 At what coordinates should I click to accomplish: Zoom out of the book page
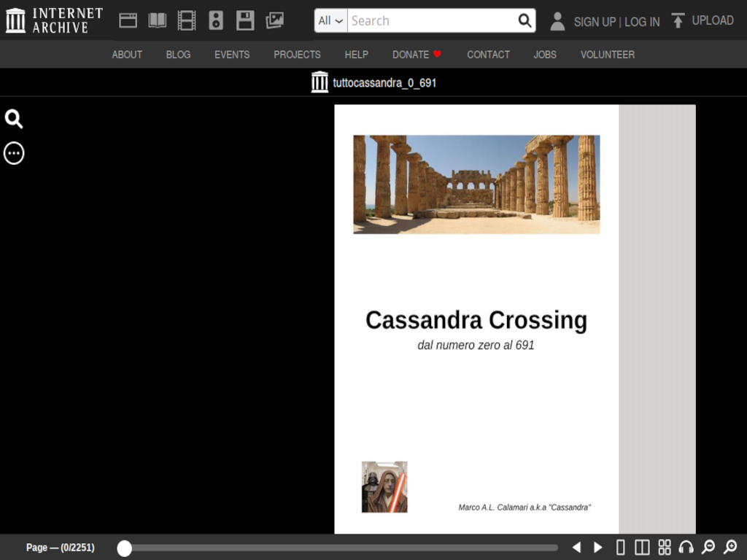(708, 547)
